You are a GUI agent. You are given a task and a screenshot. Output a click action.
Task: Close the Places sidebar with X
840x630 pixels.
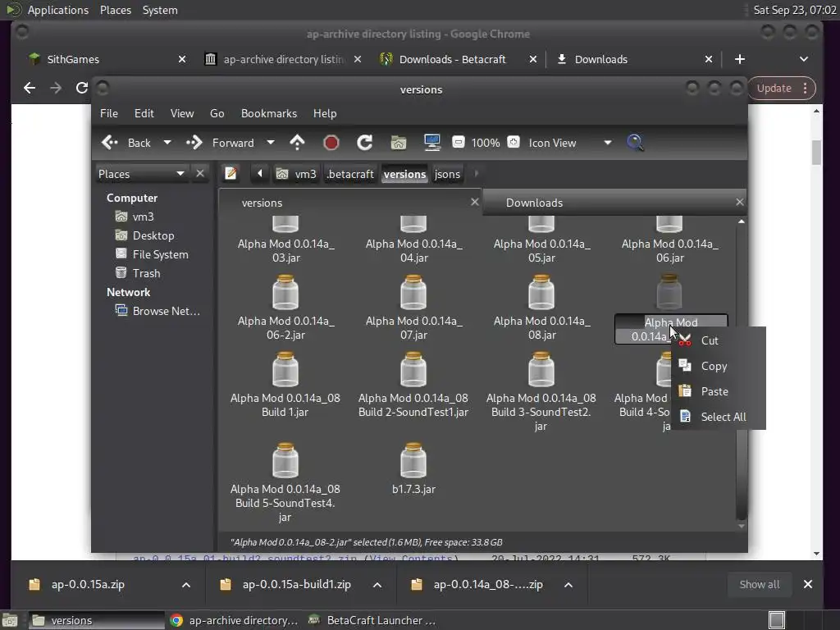click(x=200, y=174)
